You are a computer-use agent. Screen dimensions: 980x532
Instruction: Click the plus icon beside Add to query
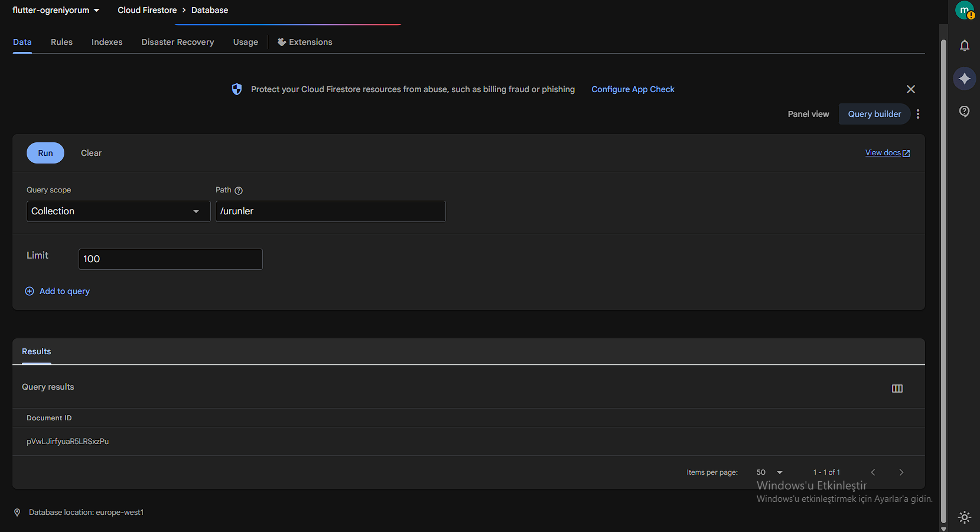pyautogui.click(x=30, y=291)
